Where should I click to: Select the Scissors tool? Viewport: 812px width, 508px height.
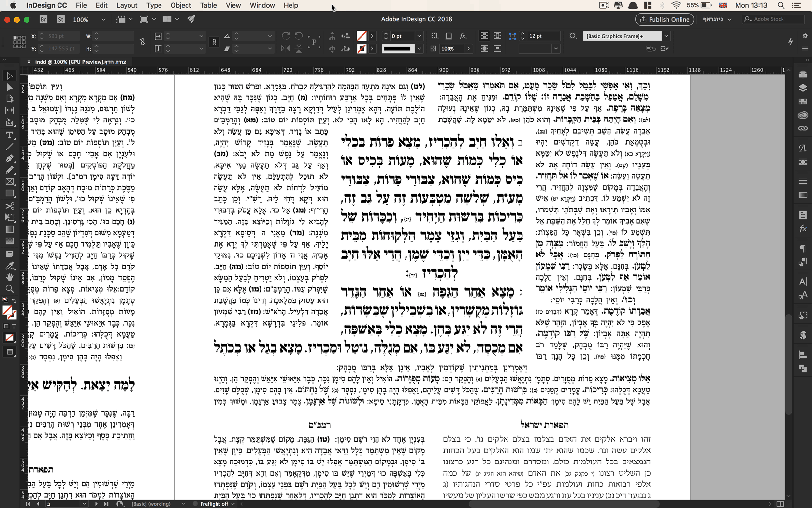tap(9, 206)
